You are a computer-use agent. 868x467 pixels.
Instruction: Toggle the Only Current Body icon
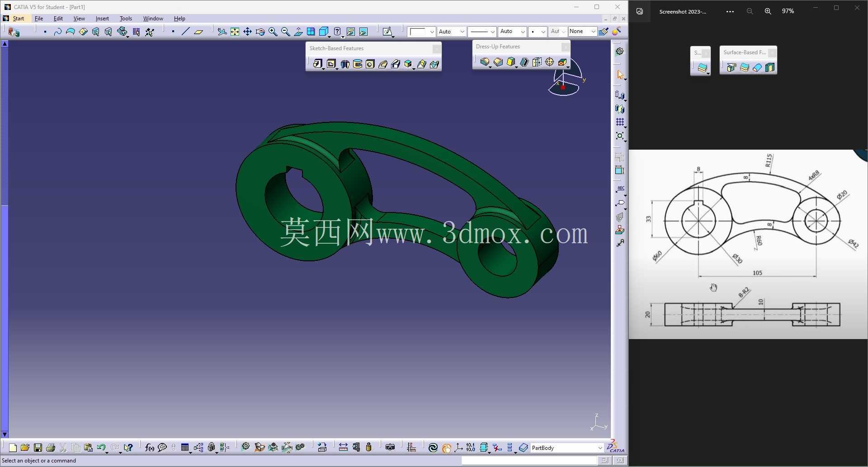click(x=484, y=448)
